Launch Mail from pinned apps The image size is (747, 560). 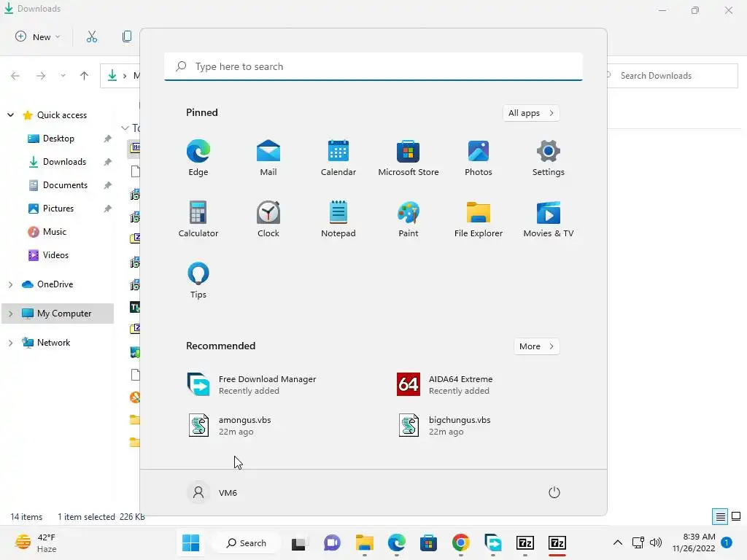268,158
